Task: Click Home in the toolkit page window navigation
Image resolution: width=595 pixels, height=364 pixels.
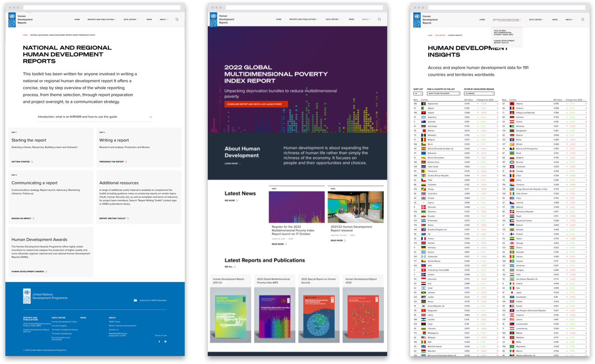Action: point(77,19)
